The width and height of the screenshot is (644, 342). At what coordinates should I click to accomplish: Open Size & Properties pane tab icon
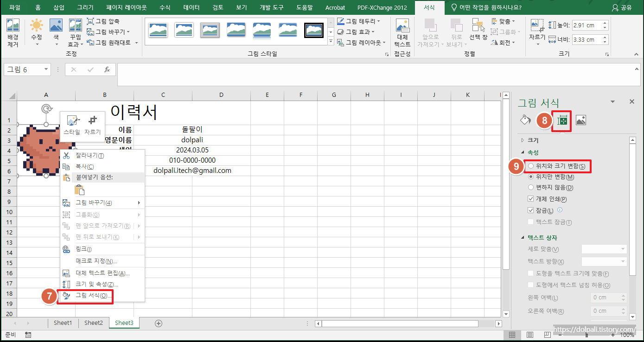click(x=562, y=120)
